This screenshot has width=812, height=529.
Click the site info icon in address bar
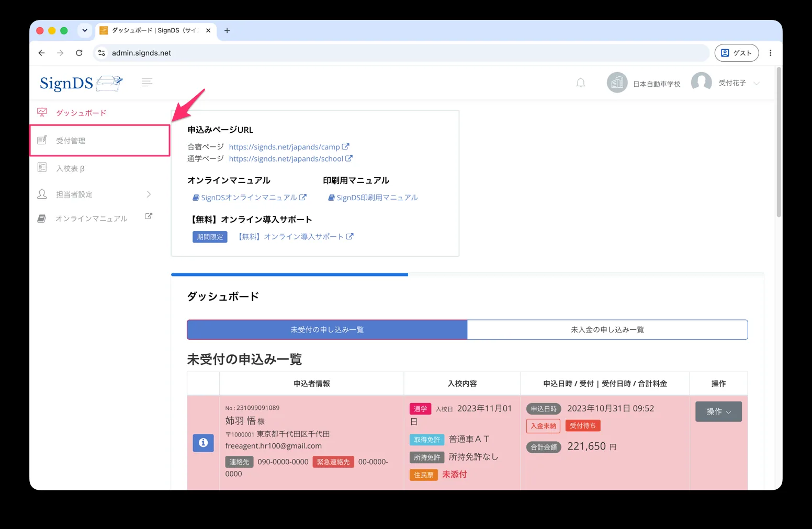click(102, 53)
